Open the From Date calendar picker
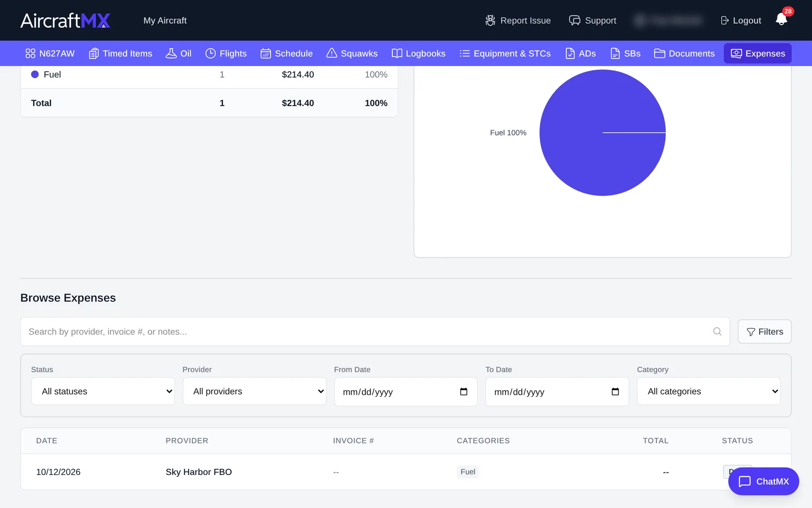Screen dimensions: 812x508 463,392
